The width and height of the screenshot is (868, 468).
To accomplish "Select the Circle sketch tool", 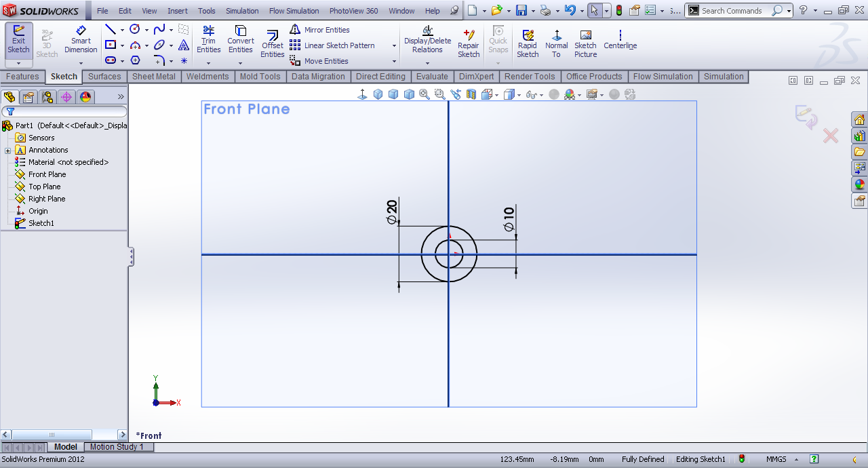I will 134,30.
